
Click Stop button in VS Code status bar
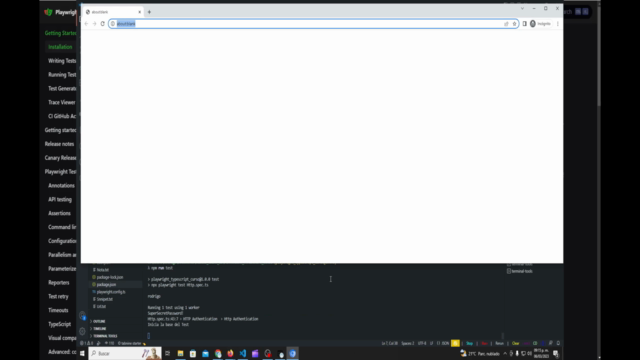coord(469,344)
